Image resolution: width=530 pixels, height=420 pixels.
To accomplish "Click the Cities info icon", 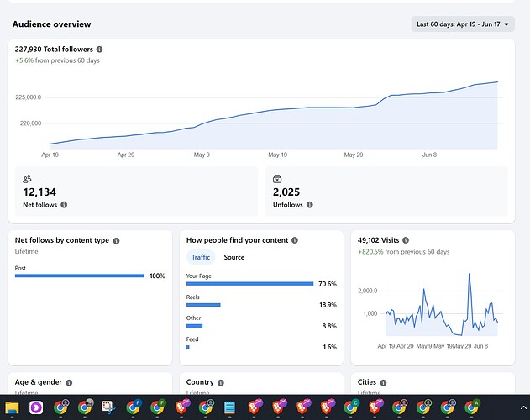I will click(383, 382).
